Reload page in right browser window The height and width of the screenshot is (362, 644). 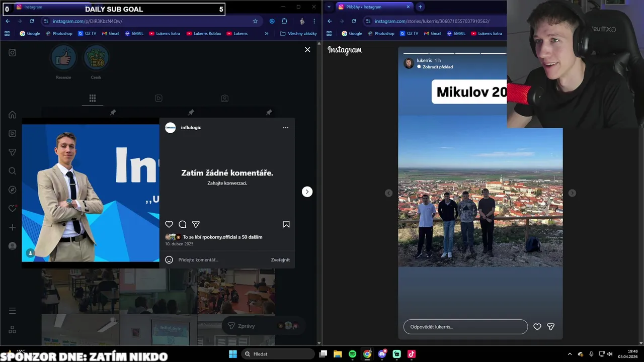tap(354, 21)
